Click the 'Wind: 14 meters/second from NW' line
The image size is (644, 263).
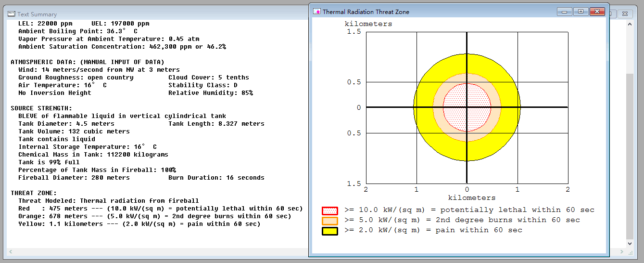click(99, 70)
